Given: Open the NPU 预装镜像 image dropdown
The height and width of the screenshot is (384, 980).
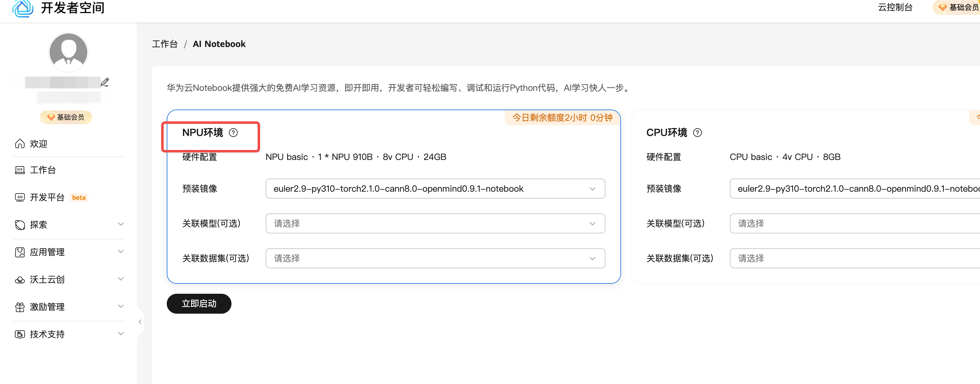Looking at the screenshot, I should pos(435,189).
